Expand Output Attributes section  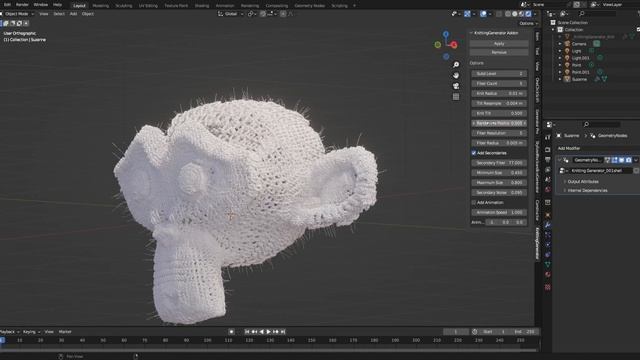(x=582, y=182)
